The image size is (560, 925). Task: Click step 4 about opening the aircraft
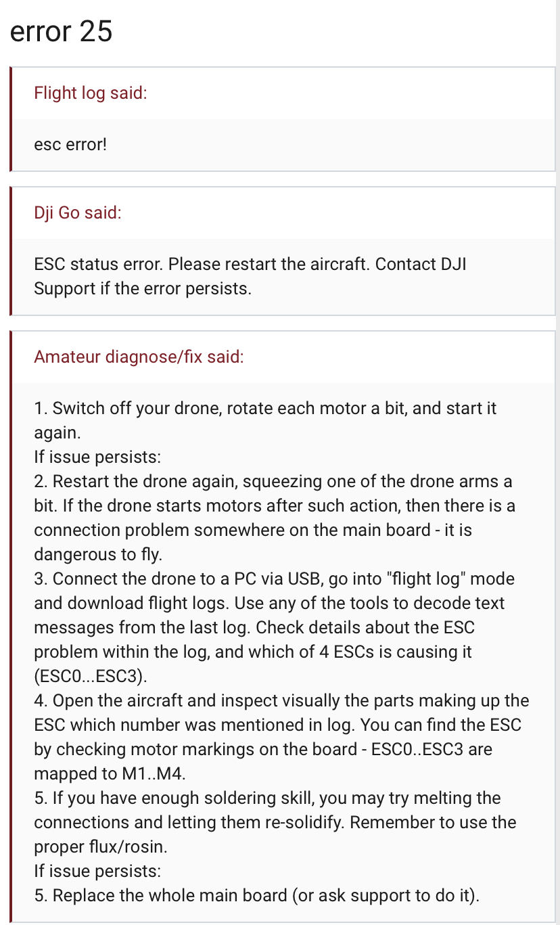click(x=281, y=737)
